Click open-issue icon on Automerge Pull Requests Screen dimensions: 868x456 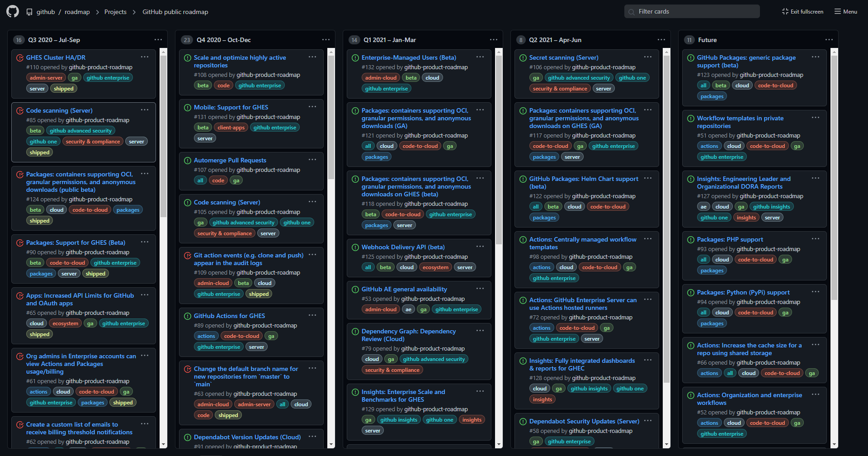click(x=188, y=161)
